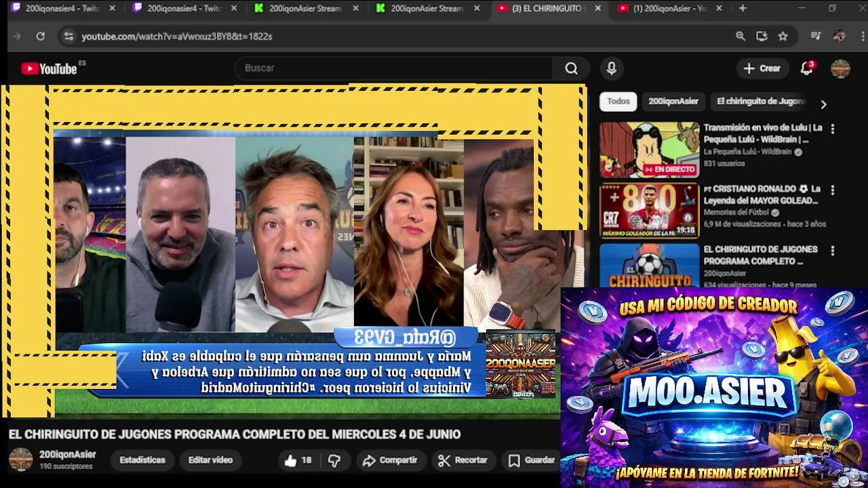Select the Todos filter chip
The image size is (868, 488).
[x=618, y=101]
